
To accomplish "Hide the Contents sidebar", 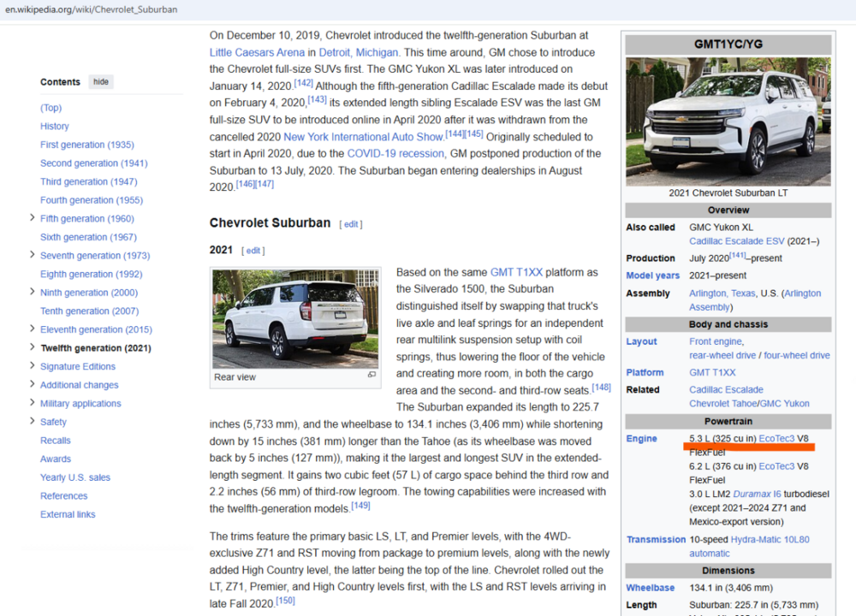I will [x=101, y=82].
